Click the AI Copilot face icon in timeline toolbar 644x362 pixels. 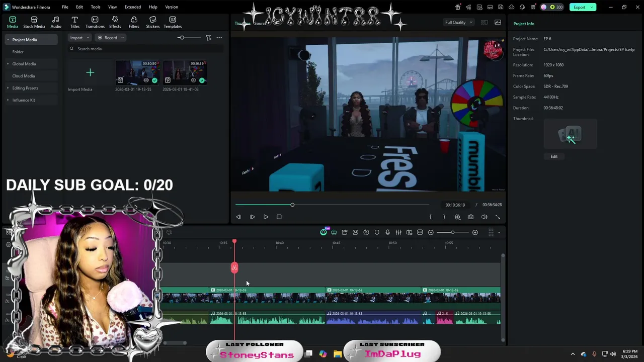point(324,232)
